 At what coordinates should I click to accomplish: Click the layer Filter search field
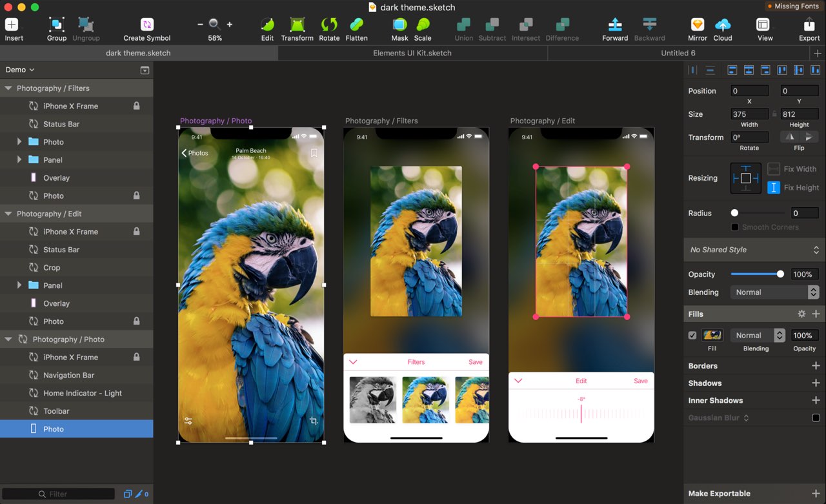tap(59, 494)
